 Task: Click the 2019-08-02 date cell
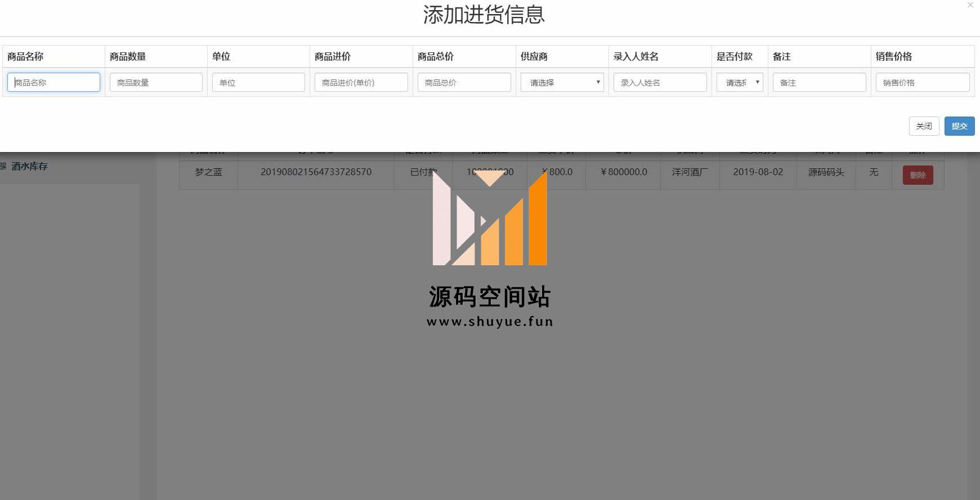pyautogui.click(x=758, y=172)
